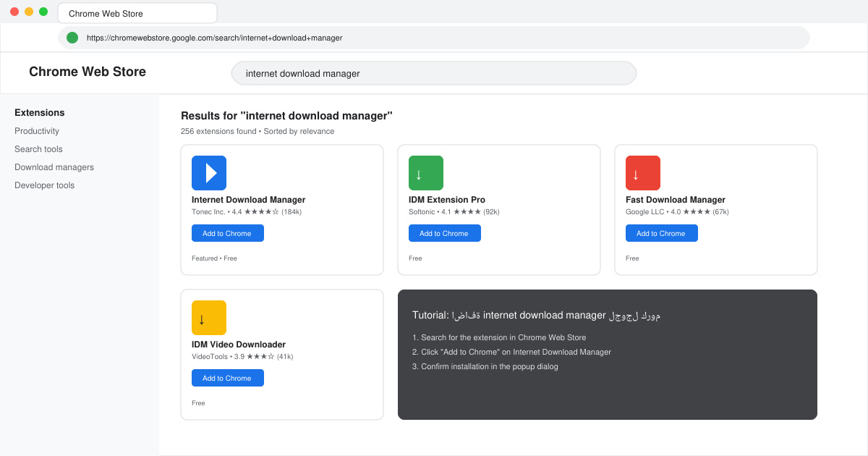This screenshot has height=456, width=868.
Task: Add Fast Download Manager to Chrome
Action: (x=662, y=233)
